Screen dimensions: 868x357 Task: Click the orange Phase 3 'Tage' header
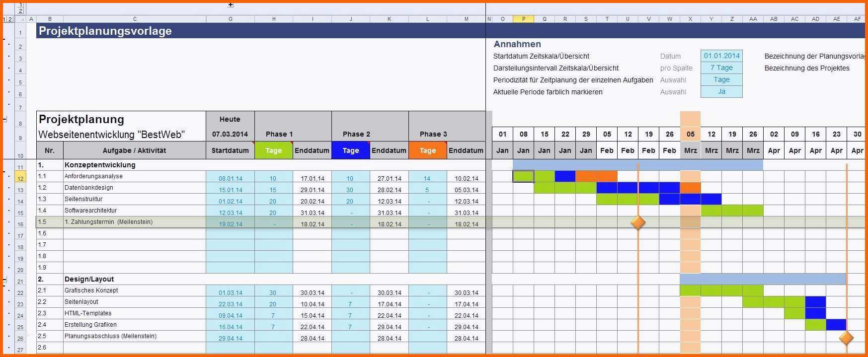[x=428, y=150]
